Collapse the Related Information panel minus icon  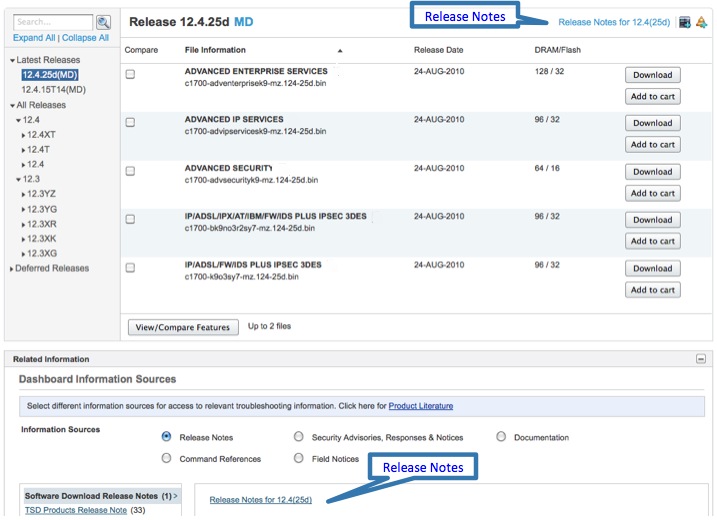click(701, 359)
